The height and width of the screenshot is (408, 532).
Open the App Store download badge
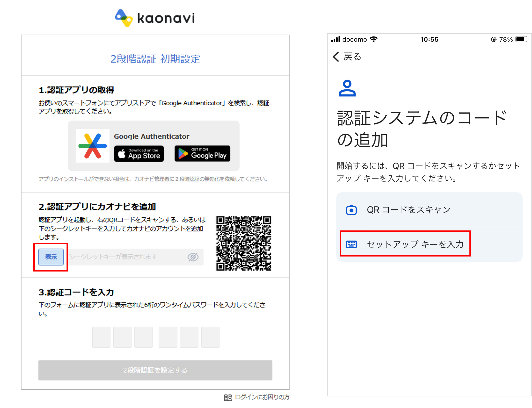[139, 153]
